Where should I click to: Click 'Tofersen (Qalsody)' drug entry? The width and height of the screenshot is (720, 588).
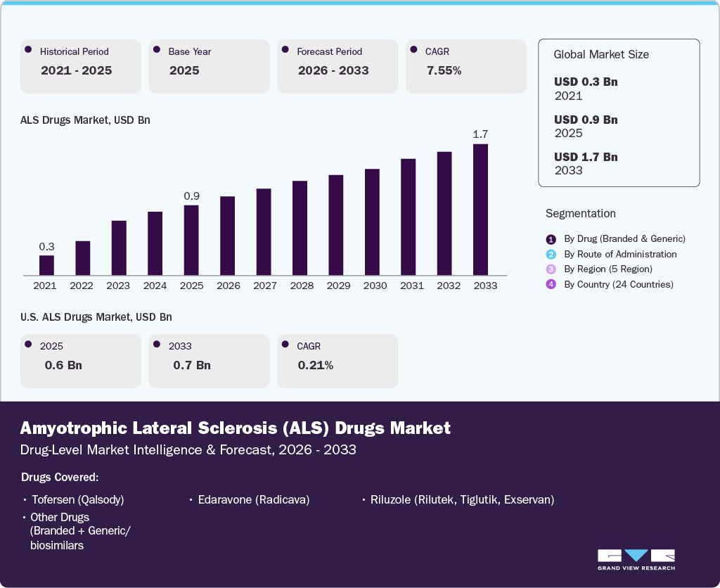pos(77,500)
